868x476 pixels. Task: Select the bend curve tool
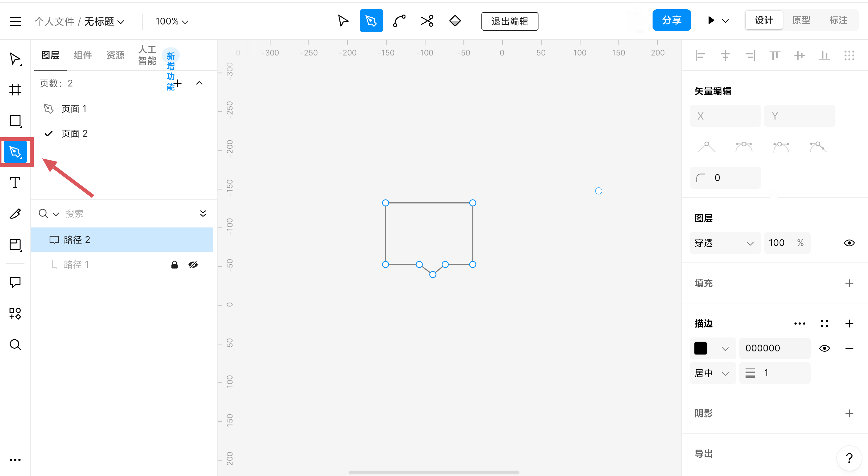[x=399, y=21]
